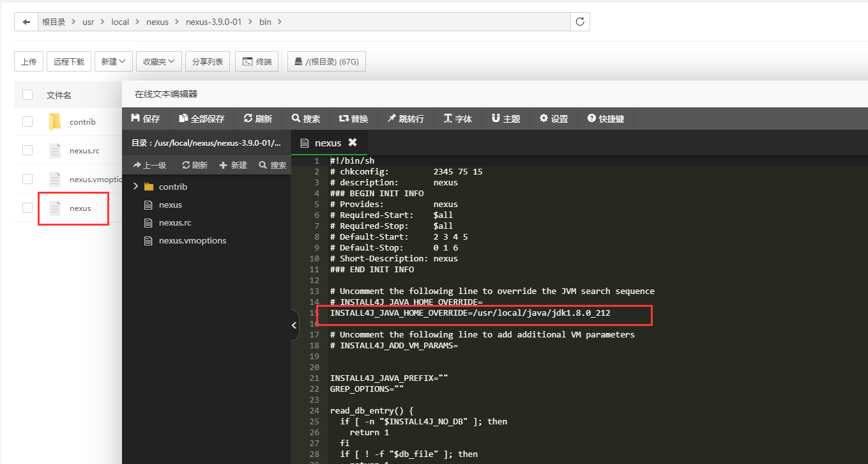Open the 替换 replace tool
The width and height of the screenshot is (868, 464).
click(x=354, y=118)
